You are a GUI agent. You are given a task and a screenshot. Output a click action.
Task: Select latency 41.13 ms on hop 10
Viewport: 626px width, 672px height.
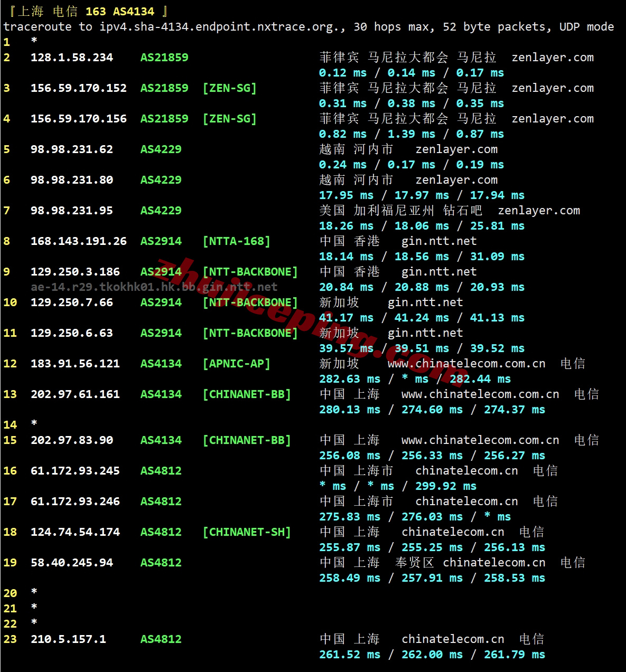click(x=497, y=318)
